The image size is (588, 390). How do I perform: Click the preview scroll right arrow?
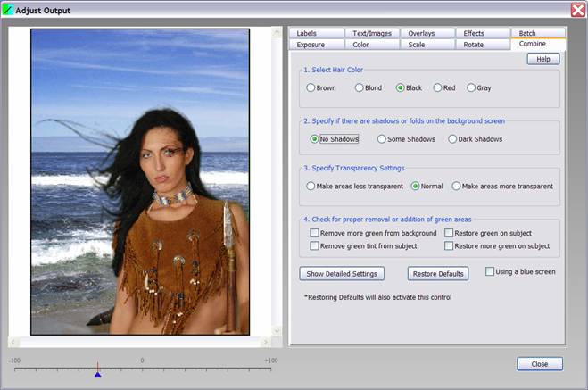[x=266, y=342]
